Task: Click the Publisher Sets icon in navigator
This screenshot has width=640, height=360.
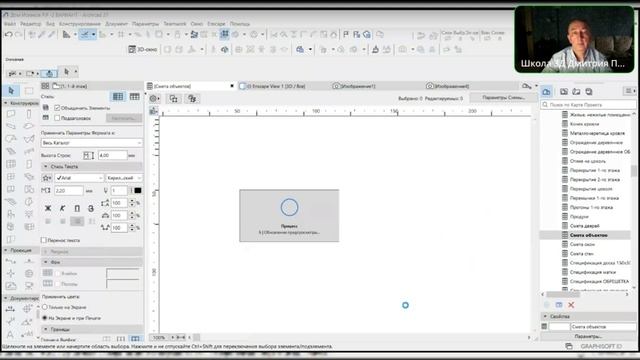Action: [589, 92]
